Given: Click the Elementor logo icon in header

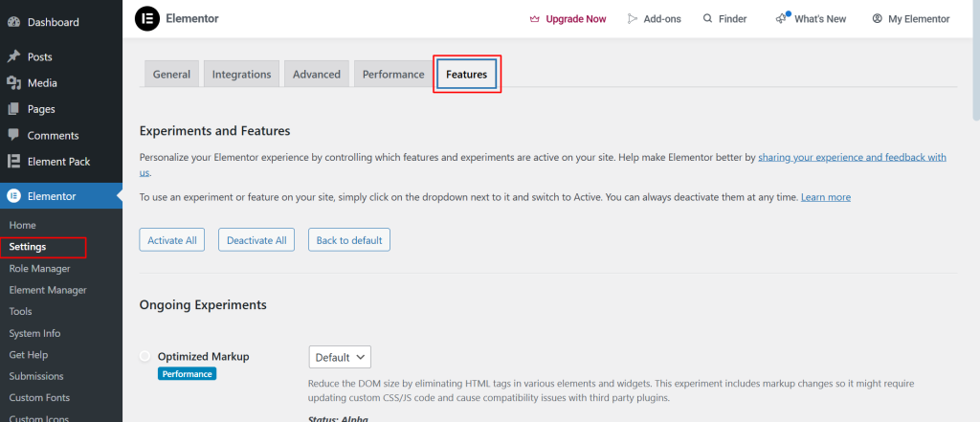Looking at the screenshot, I should tap(147, 18).
